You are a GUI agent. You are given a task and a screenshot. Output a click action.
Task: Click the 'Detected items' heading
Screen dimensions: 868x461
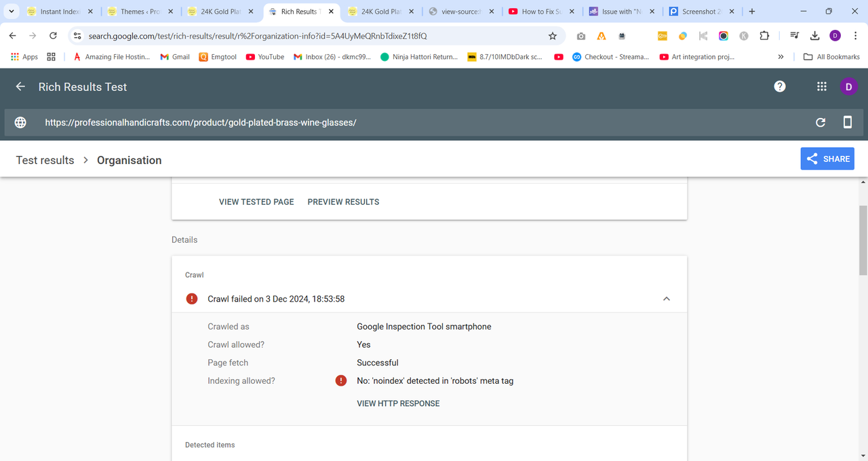210,445
